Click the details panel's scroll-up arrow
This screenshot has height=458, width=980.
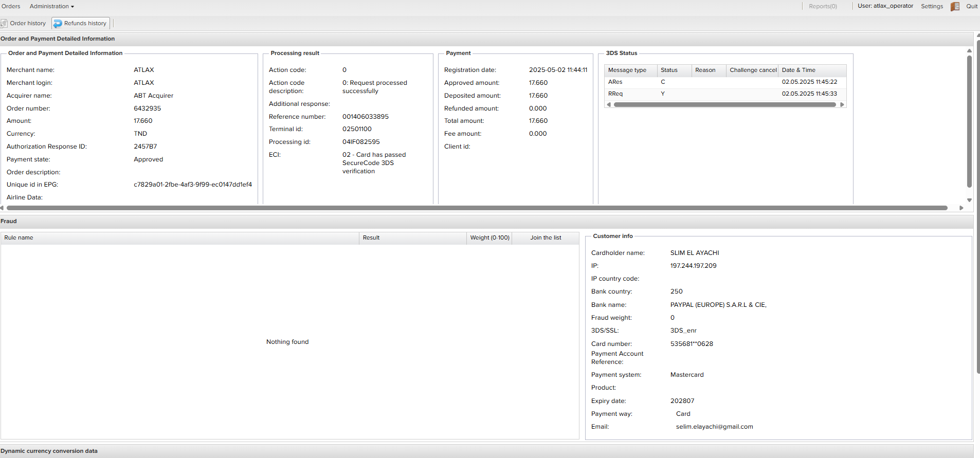[x=969, y=51]
